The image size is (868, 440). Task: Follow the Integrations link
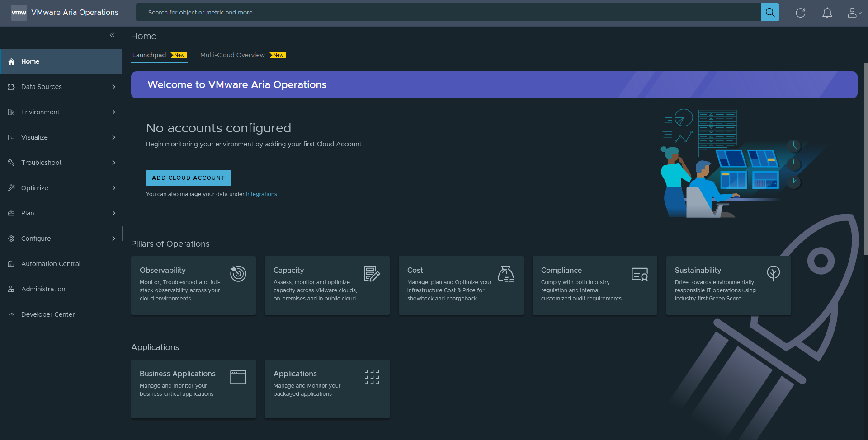(x=261, y=194)
